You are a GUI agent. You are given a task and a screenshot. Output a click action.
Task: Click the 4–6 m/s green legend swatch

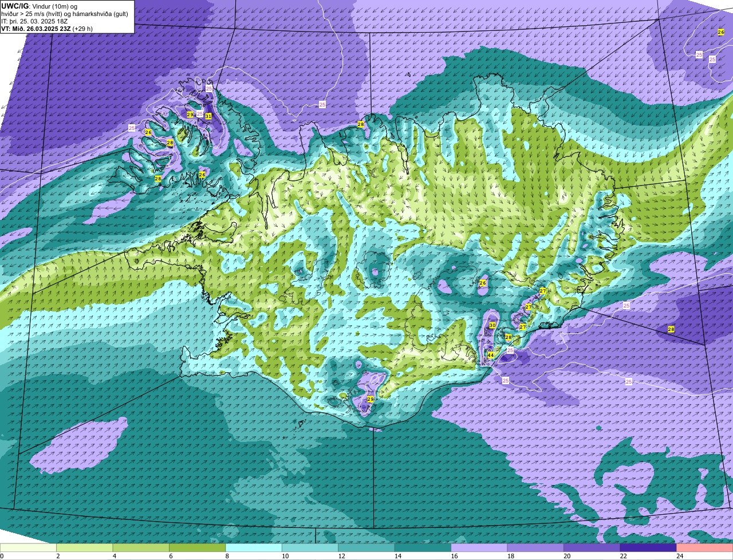[x=141, y=547]
